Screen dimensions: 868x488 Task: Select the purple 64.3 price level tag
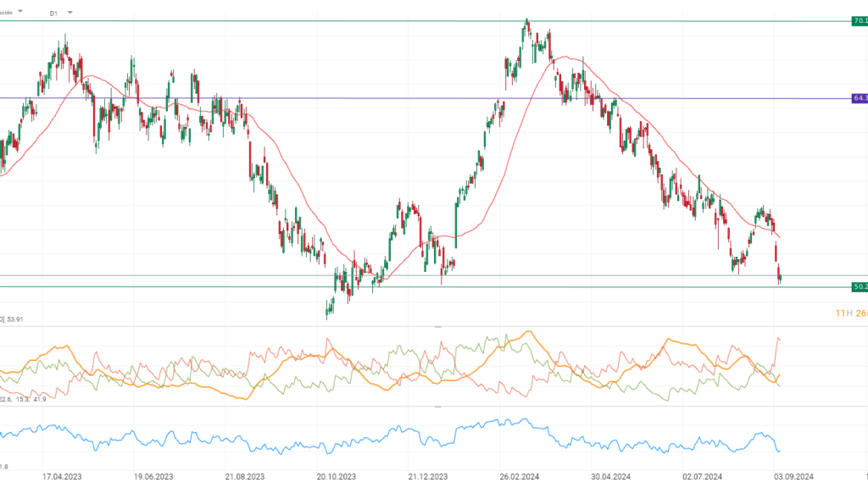coord(859,99)
